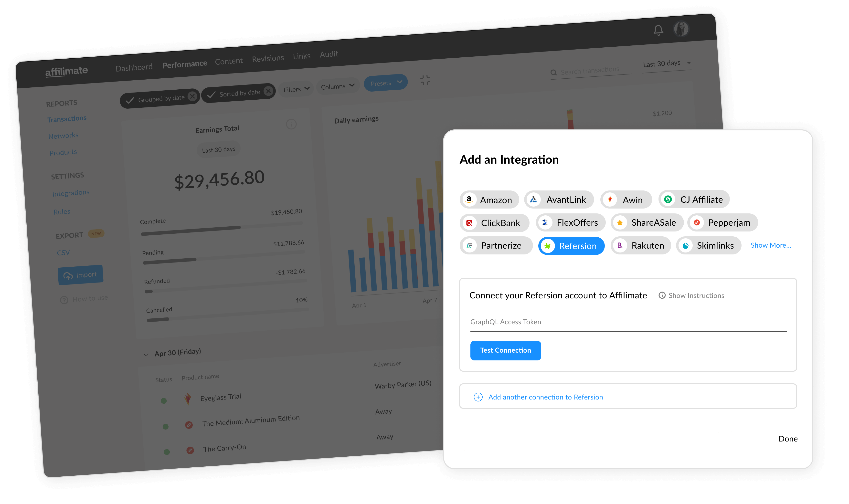Open the Presets dropdown
Screen dimensions: 849x504
click(386, 84)
